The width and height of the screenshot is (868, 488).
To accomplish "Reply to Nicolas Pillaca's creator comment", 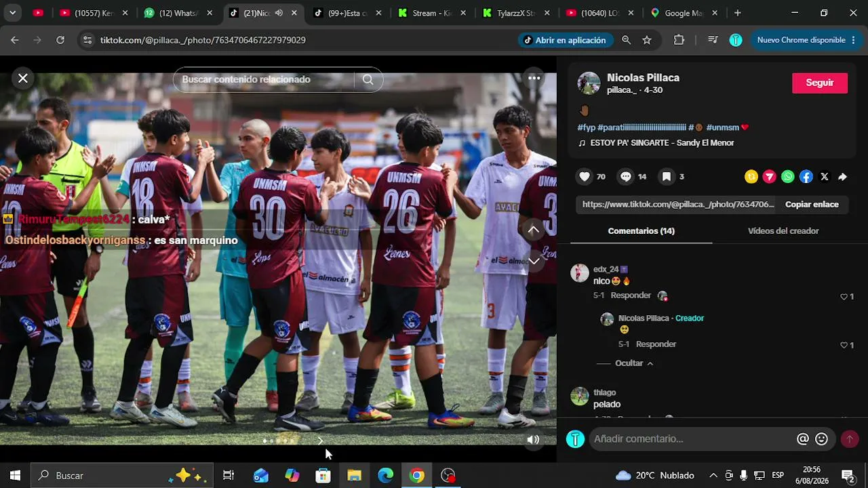I will click(656, 344).
